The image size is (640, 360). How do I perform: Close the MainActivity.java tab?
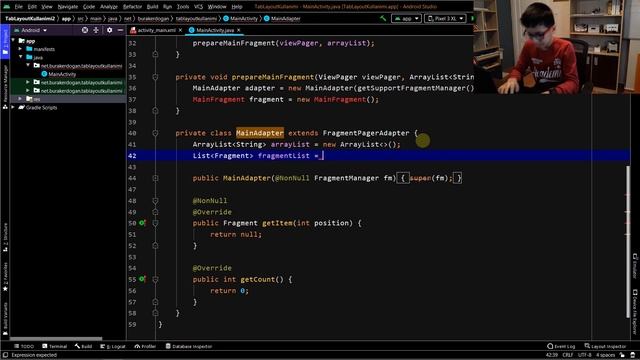point(239,30)
